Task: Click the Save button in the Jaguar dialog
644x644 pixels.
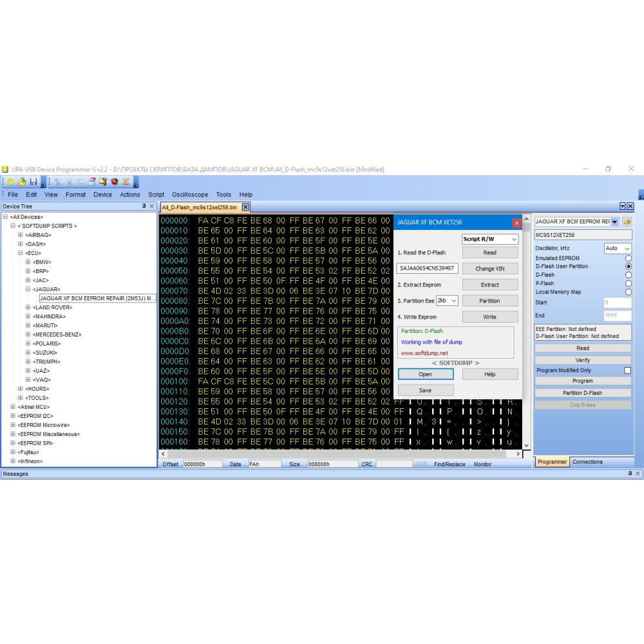Action: click(426, 390)
